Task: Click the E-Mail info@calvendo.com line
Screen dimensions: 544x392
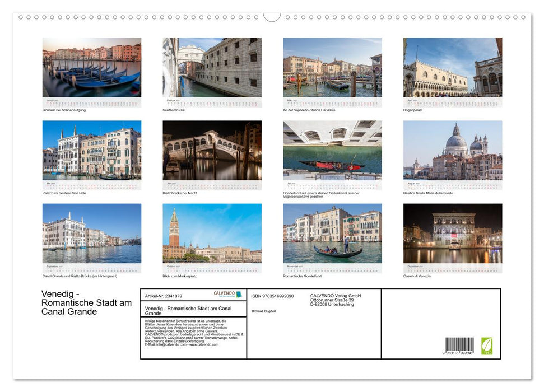Action: pos(182,344)
